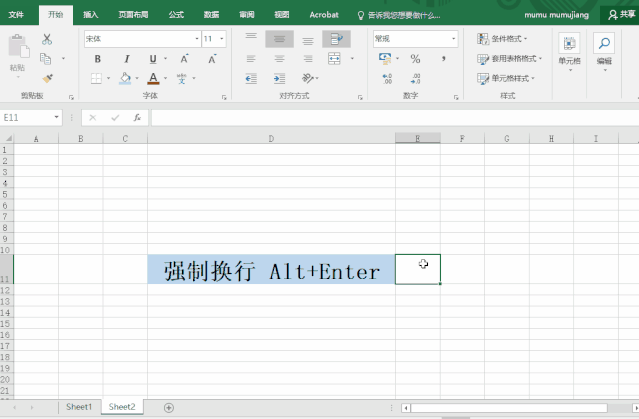The image size is (639, 419).
Task: Apply the red font color swatch
Action: click(153, 78)
